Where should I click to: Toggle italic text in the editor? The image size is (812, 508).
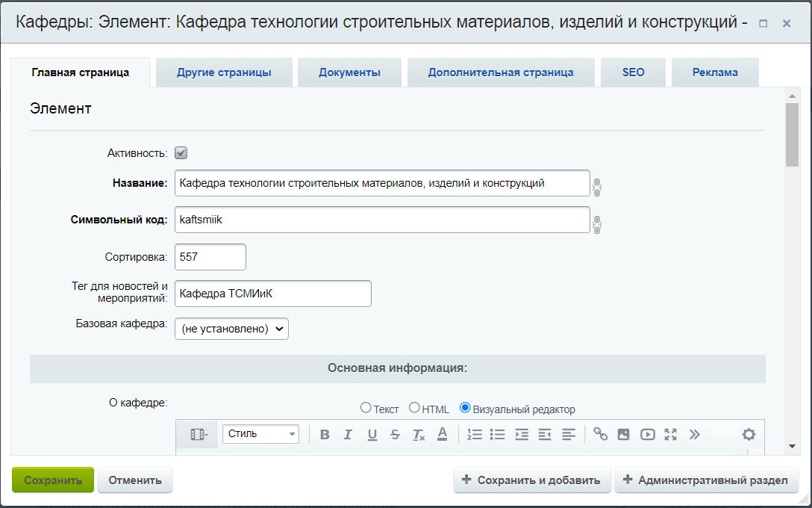point(348,435)
